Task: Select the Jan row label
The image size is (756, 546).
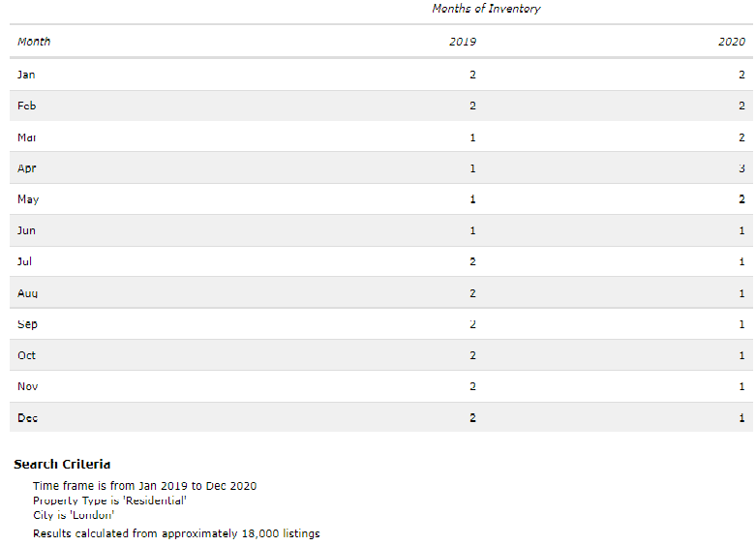Action: (x=26, y=75)
